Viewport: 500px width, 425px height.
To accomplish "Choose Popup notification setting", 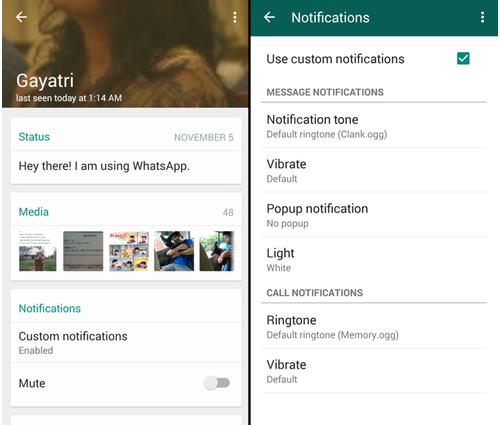I will click(373, 215).
